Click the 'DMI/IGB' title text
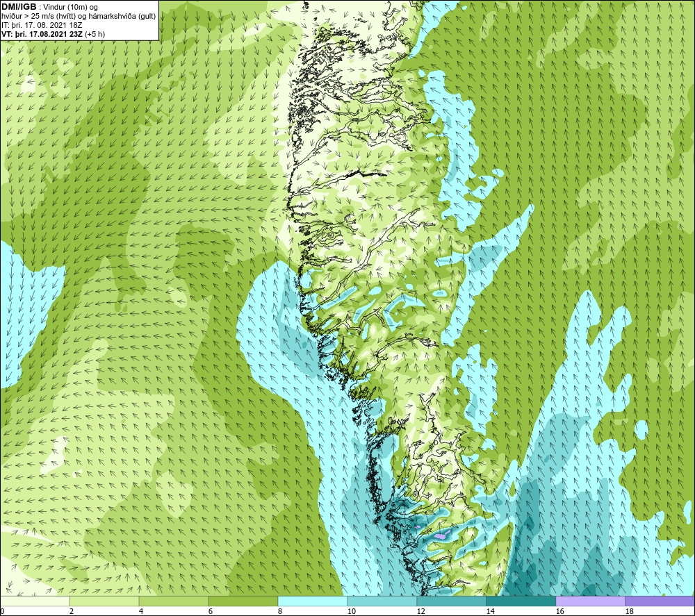 point(19,7)
